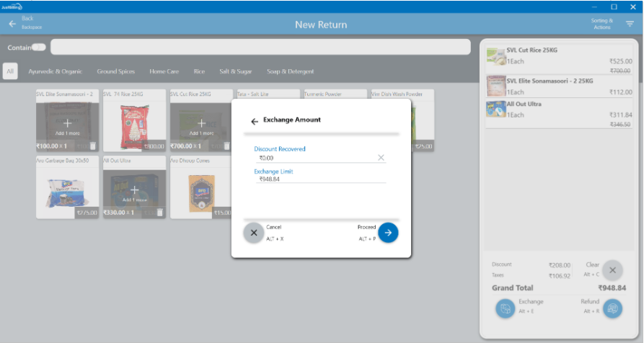This screenshot has width=644, height=343.
Task: Click the Back arrow in header
Action: pos(12,24)
